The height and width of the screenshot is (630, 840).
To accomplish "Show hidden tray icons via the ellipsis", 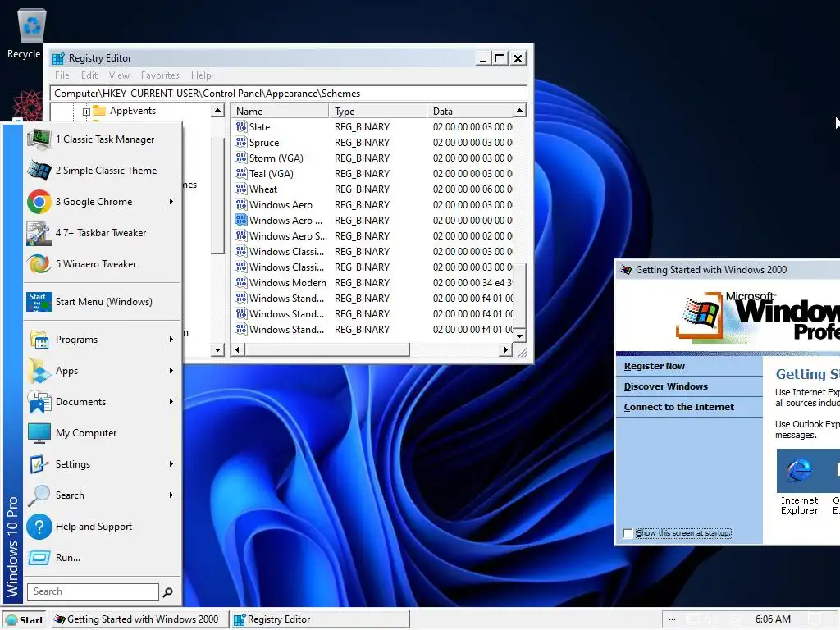I will point(672,619).
